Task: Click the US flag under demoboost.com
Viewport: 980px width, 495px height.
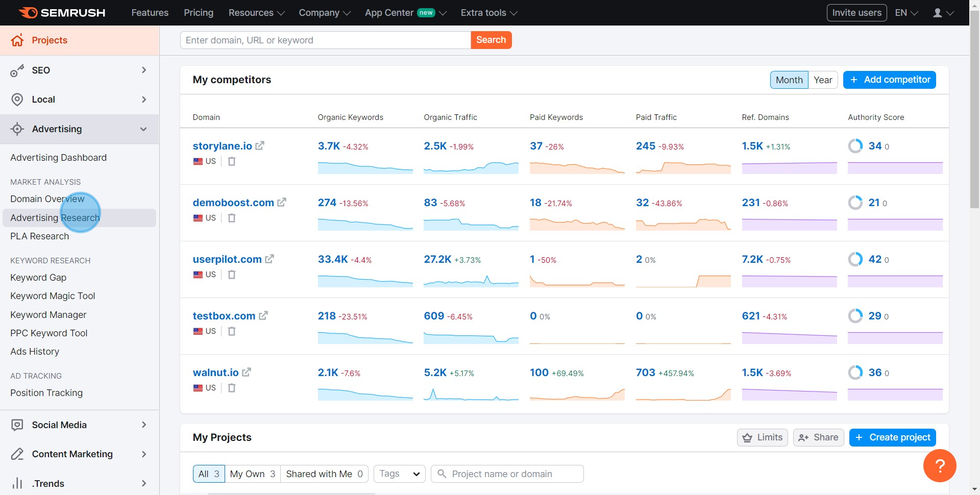Action: (198, 218)
